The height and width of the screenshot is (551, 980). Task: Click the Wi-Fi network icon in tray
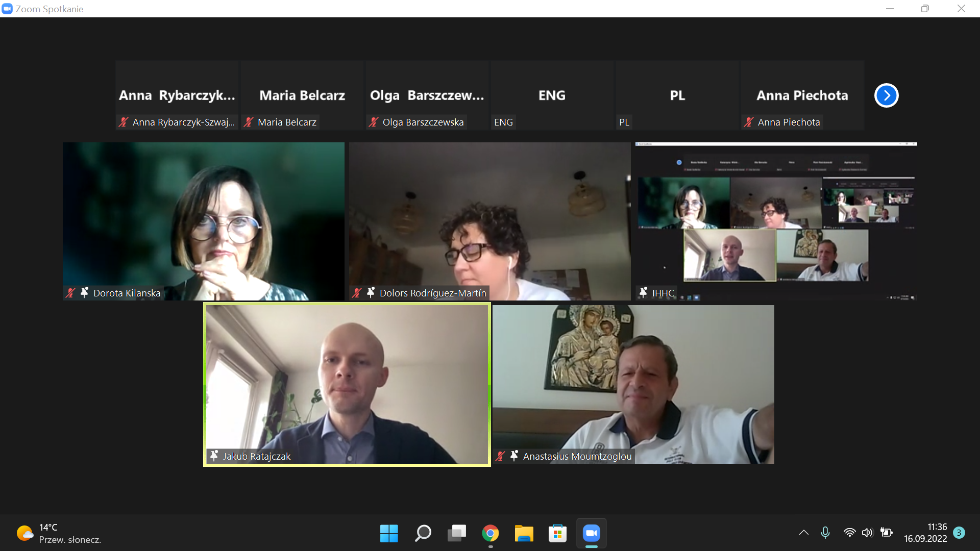[849, 533]
